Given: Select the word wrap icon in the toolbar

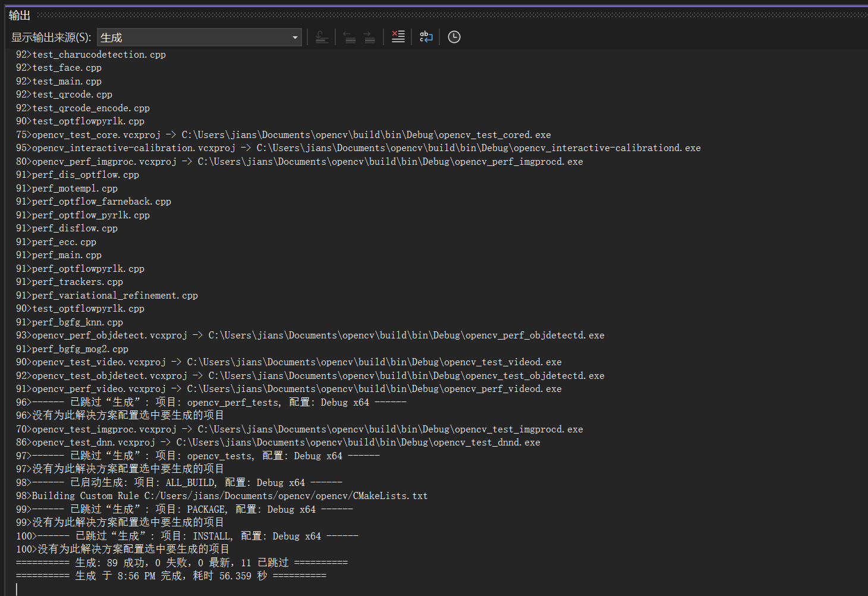Looking at the screenshot, I should pos(426,36).
